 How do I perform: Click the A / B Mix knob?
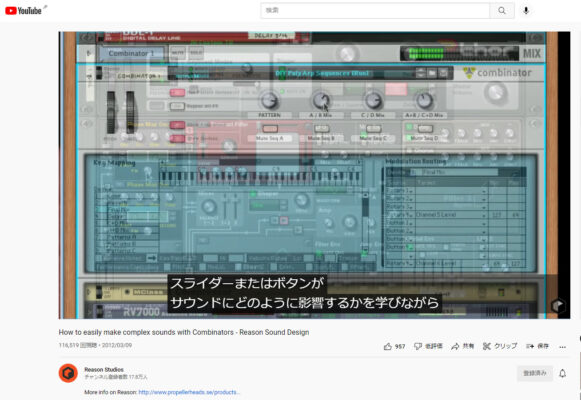(x=321, y=100)
